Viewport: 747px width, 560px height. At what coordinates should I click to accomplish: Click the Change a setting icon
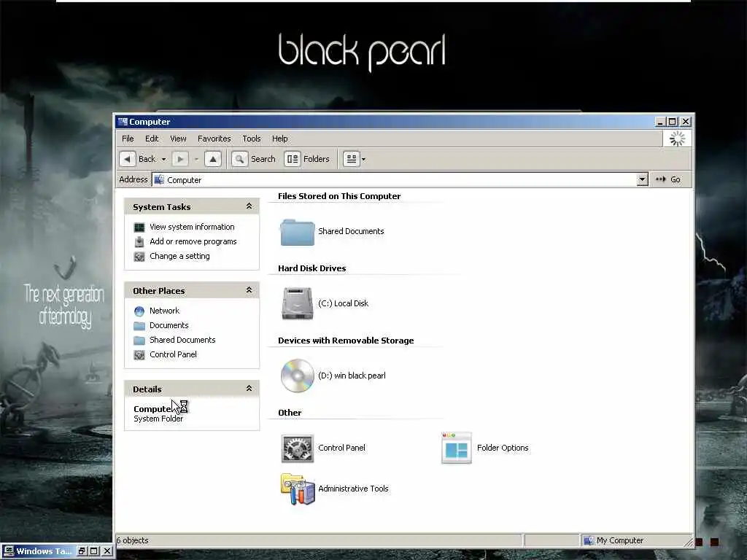(139, 257)
